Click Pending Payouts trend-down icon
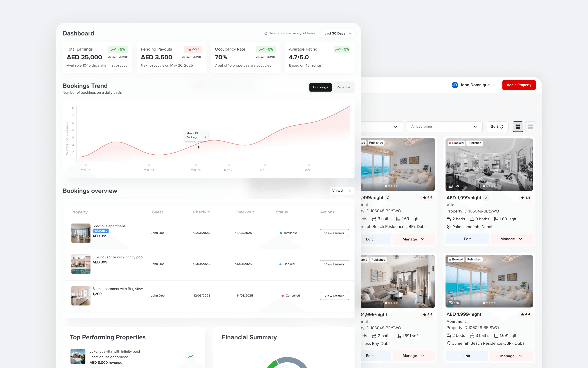The width and height of the screenshot is (588, 368). coord(189,49)
